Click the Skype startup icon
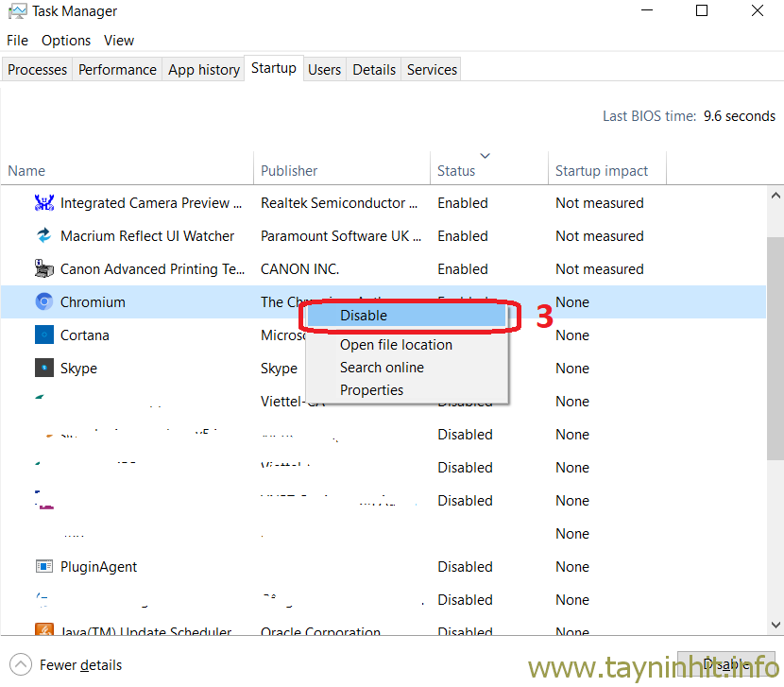The image size is (784, 687). tap(43, 369)
